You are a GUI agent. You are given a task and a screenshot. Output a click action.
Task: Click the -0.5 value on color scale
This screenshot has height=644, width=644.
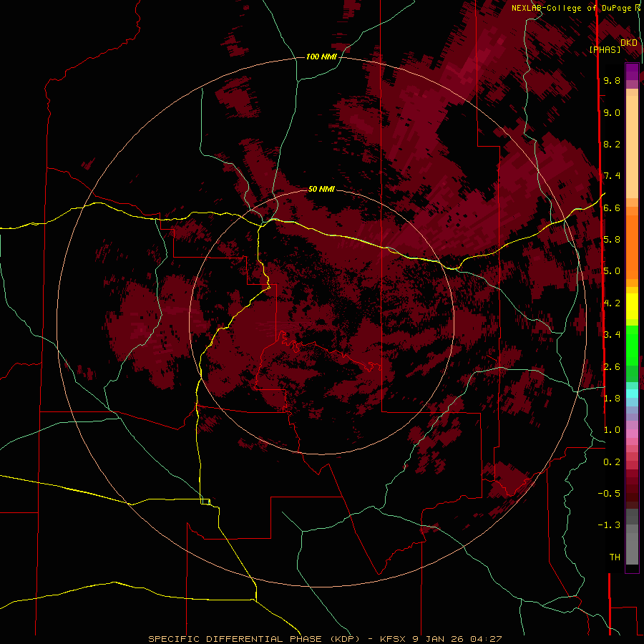pos(609,494)
